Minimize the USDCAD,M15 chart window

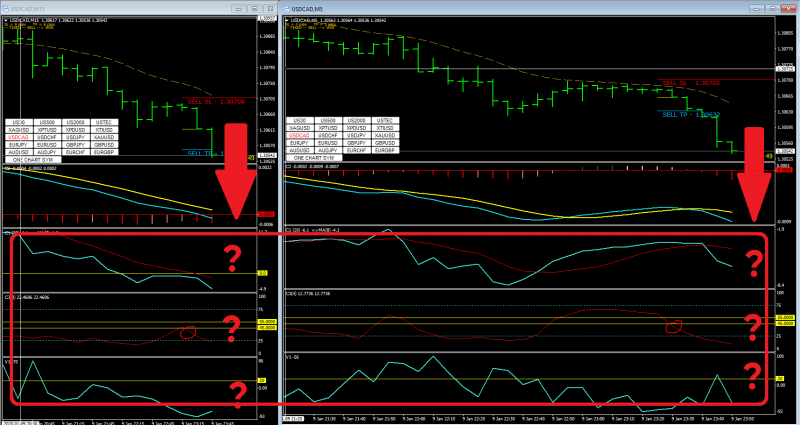tap(239, 9)
